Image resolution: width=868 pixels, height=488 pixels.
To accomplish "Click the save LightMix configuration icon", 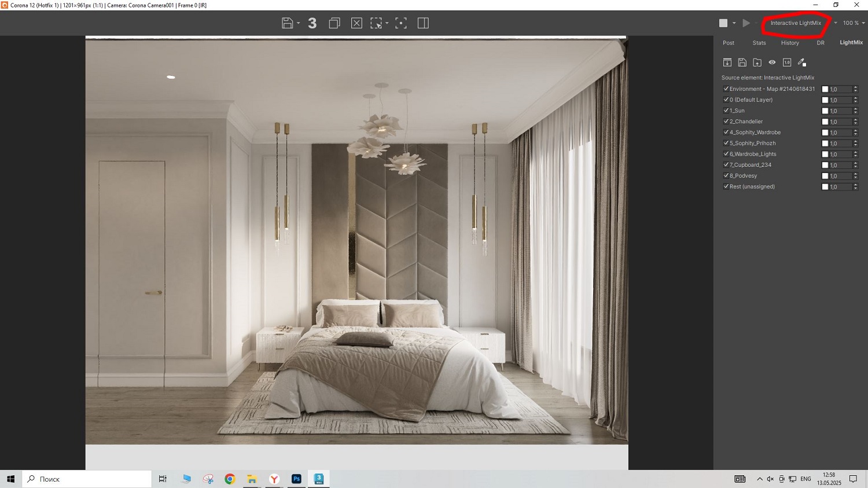I will click(742, 63).
